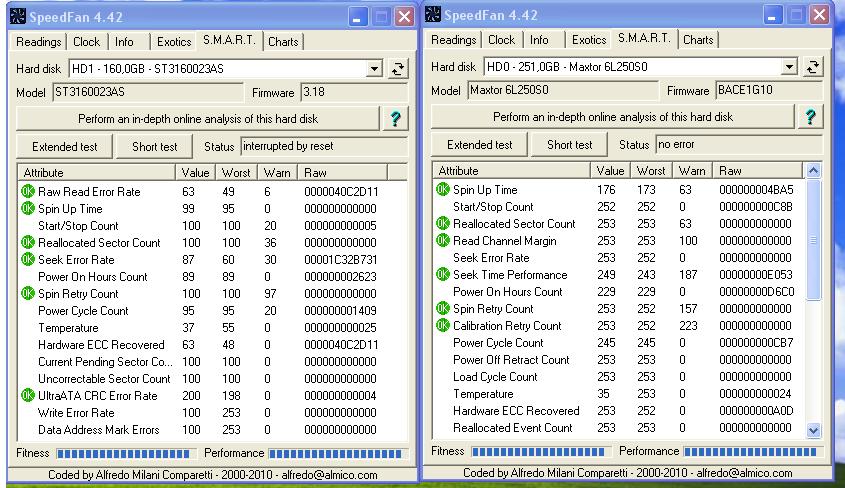The image size is (845, 488).
Task: Click refresh icon next to HD1 hard disk dropdown
Action: click(398, 69)
